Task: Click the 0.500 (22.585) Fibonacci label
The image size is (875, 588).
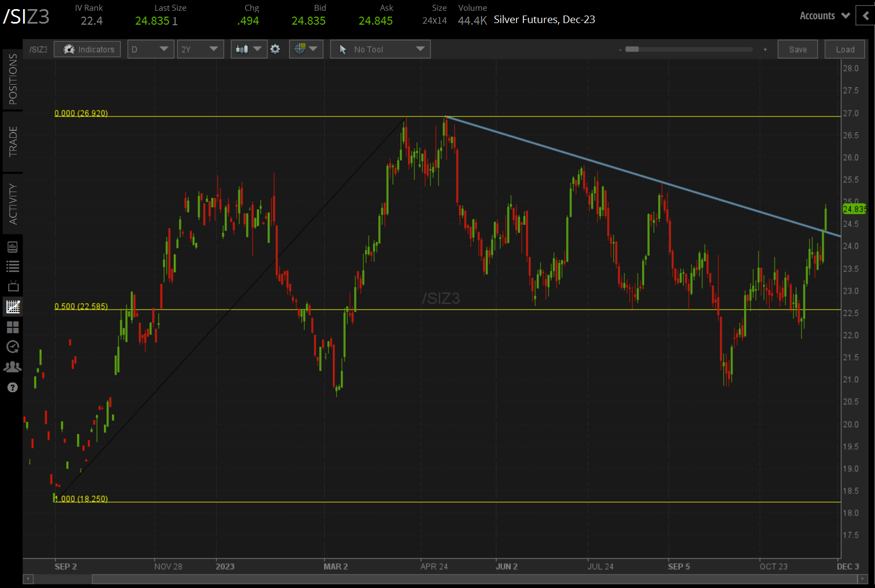Action: pos(81,306)
